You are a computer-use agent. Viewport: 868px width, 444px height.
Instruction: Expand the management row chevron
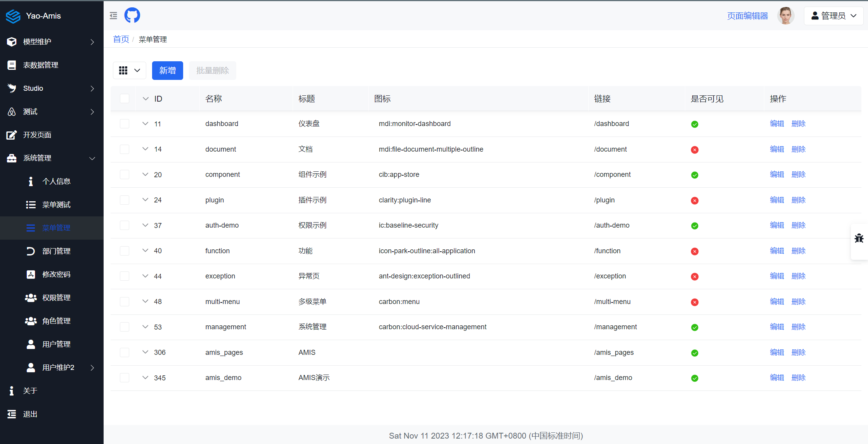[x=145, y=327]
